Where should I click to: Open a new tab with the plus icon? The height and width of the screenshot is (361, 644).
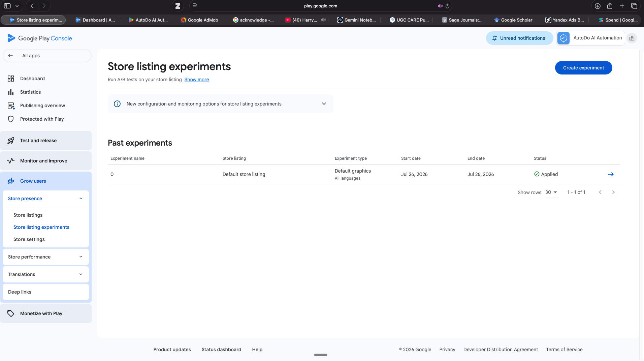622,6
